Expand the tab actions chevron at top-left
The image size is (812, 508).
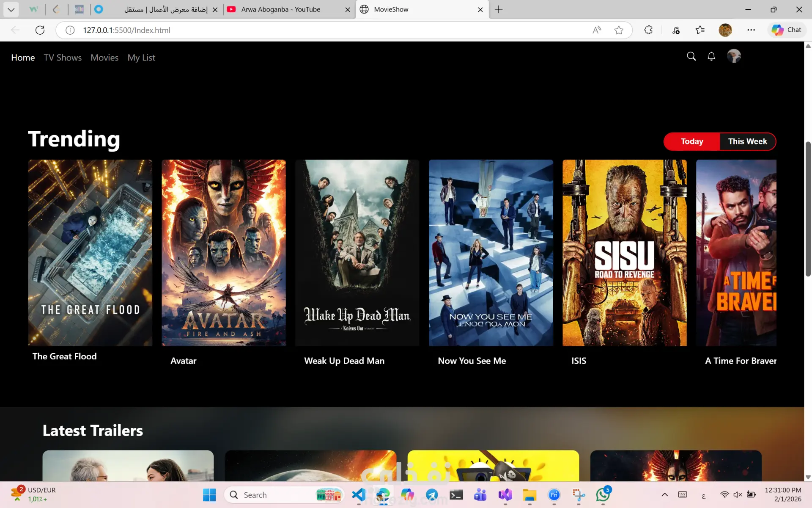click(11, 9)
